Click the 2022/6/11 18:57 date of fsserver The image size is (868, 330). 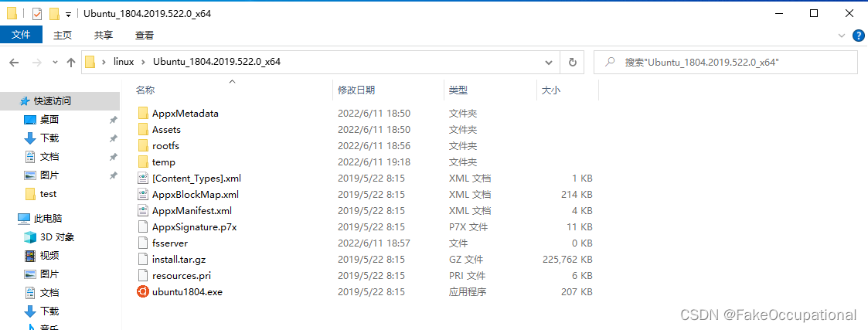[x=373, y=243]
